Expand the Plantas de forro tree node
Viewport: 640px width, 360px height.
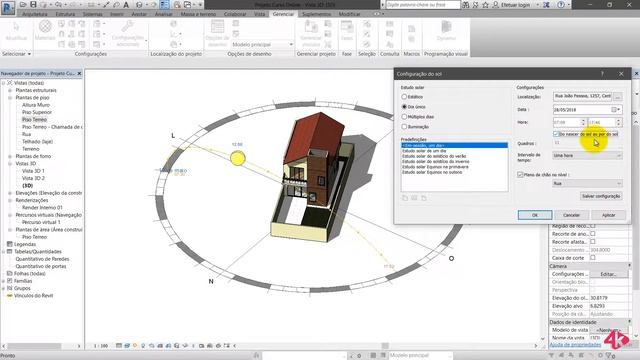(x=10, y=156)
